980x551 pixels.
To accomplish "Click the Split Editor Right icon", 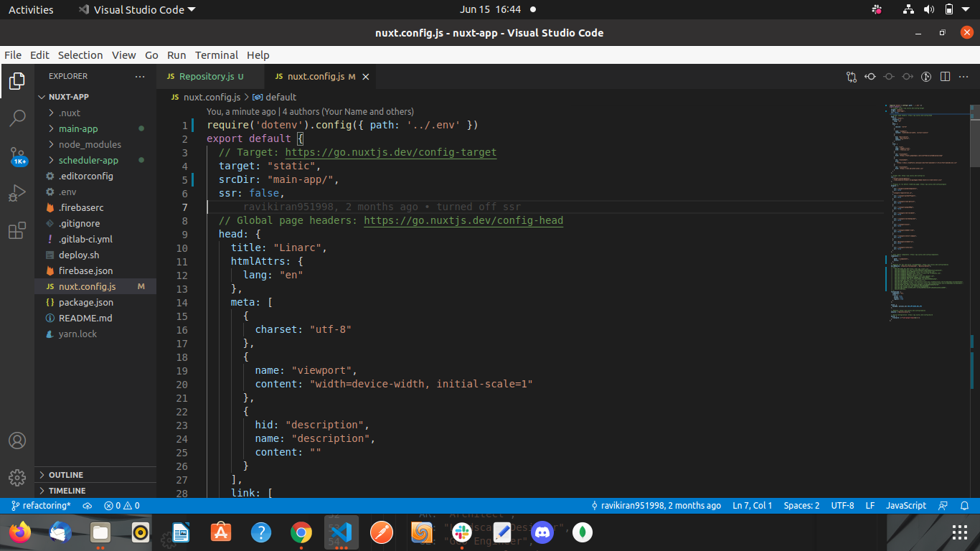I will (945, 76).
